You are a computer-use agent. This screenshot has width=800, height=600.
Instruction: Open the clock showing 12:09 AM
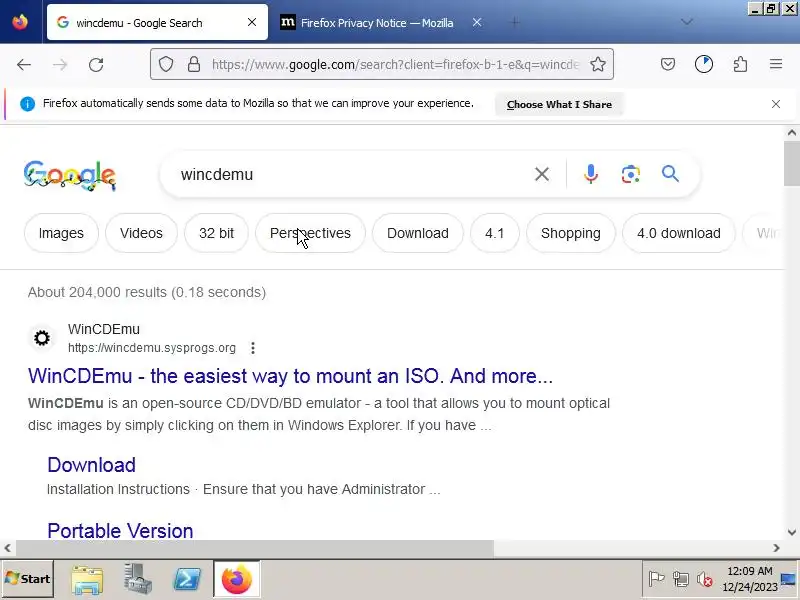(x=749, y=579)
